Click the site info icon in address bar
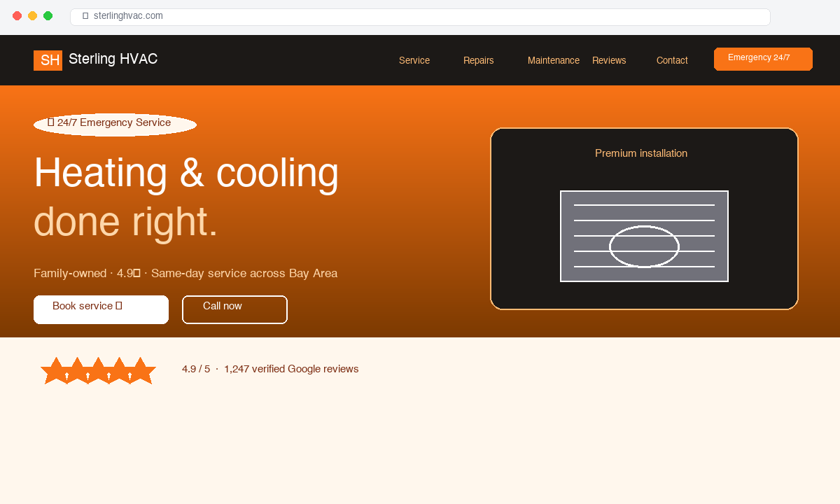 click(x=85, y=16)
